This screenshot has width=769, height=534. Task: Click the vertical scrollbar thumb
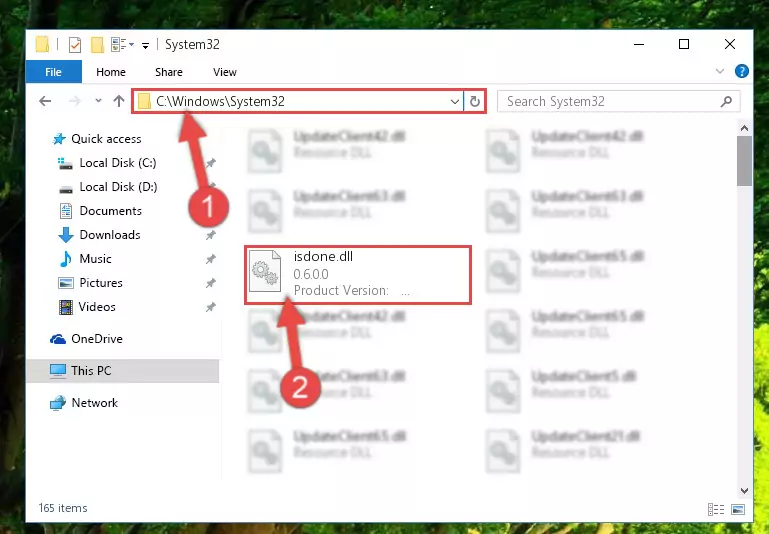pyautogui.click(x=744, y=161)
